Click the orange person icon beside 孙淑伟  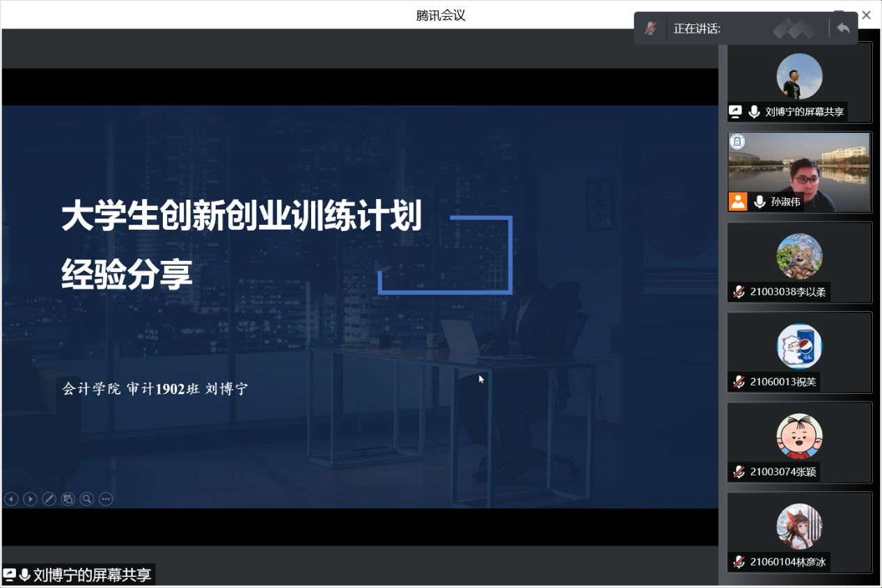(x=738, y=202)
